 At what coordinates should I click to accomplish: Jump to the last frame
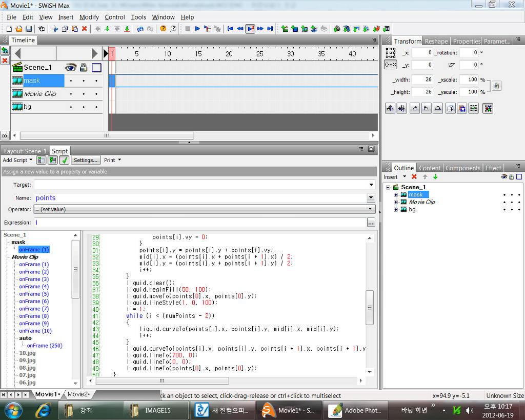[270, 29]
